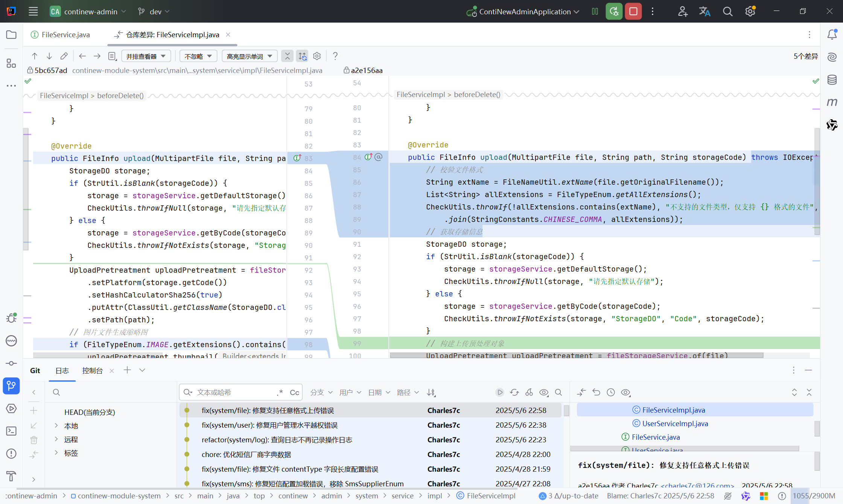Expand the 标签 tags node
Viewport: 843px width, 504px height.
click(x=56, y=453)
